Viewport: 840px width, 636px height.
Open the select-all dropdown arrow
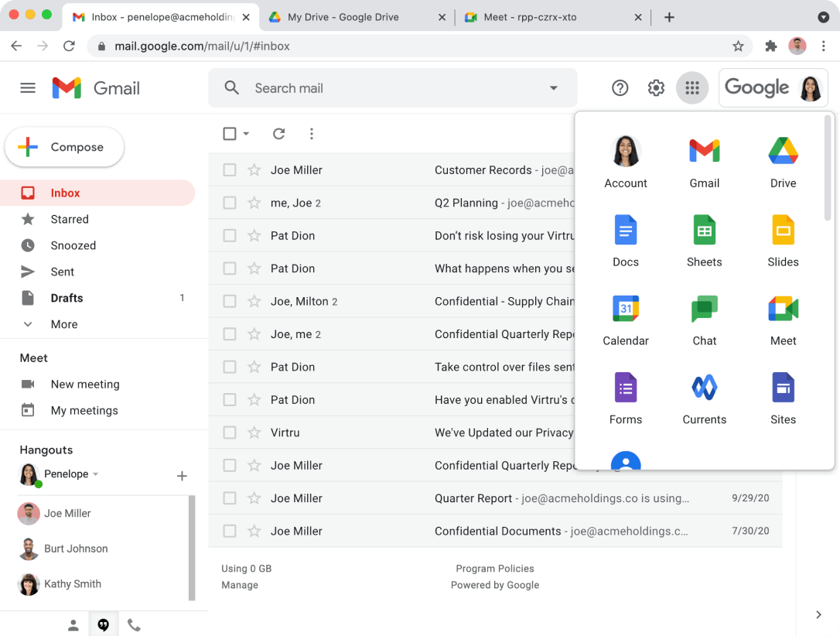coord(246,133)
